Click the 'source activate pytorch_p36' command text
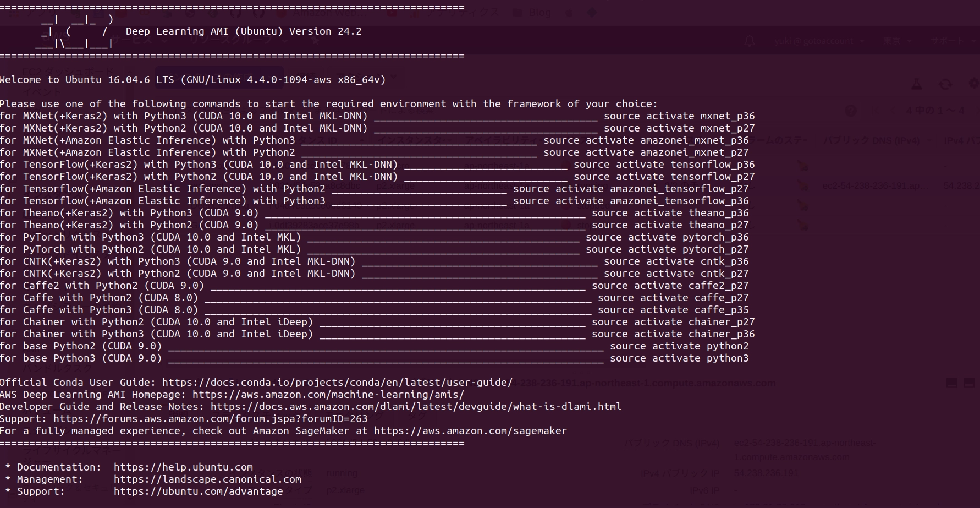Image resolution: width=980 pixels, height=508 pixels. tap(667, 237)
